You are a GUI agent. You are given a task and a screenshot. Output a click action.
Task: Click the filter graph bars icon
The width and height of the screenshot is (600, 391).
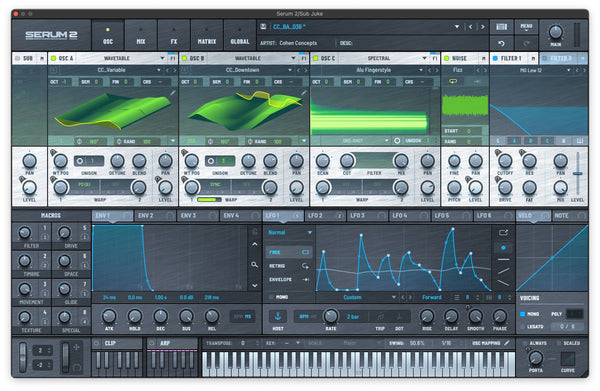click(x=580, y=141)
